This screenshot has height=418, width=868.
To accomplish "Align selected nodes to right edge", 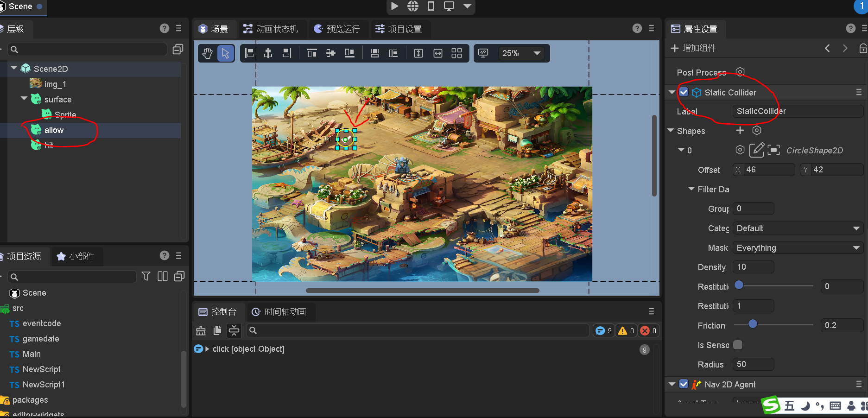I will 287,53.
